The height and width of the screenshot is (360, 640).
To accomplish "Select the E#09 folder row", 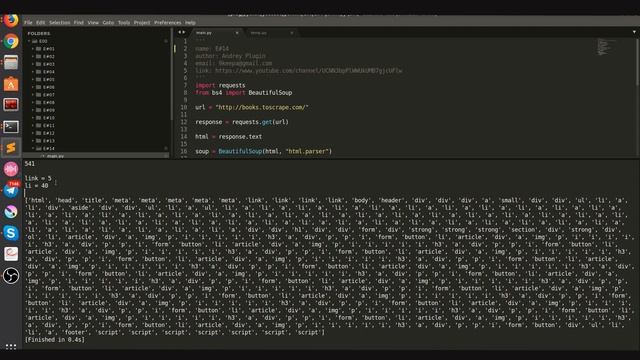I will pos(96,110).
